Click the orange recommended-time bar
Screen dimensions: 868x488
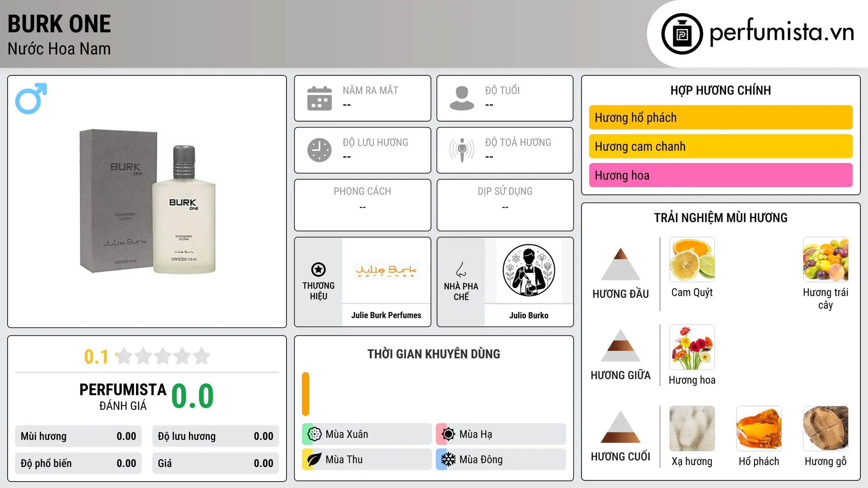(x=306, y=394)
